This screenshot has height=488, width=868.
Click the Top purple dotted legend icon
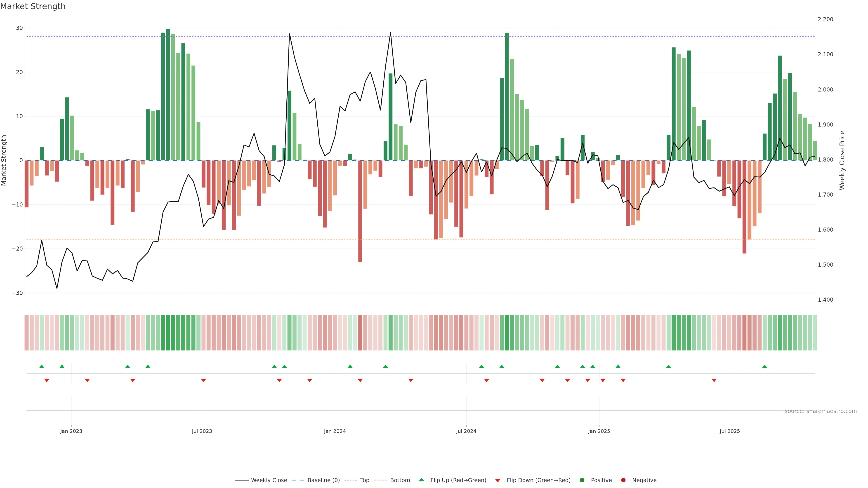[x=350, y=480]
